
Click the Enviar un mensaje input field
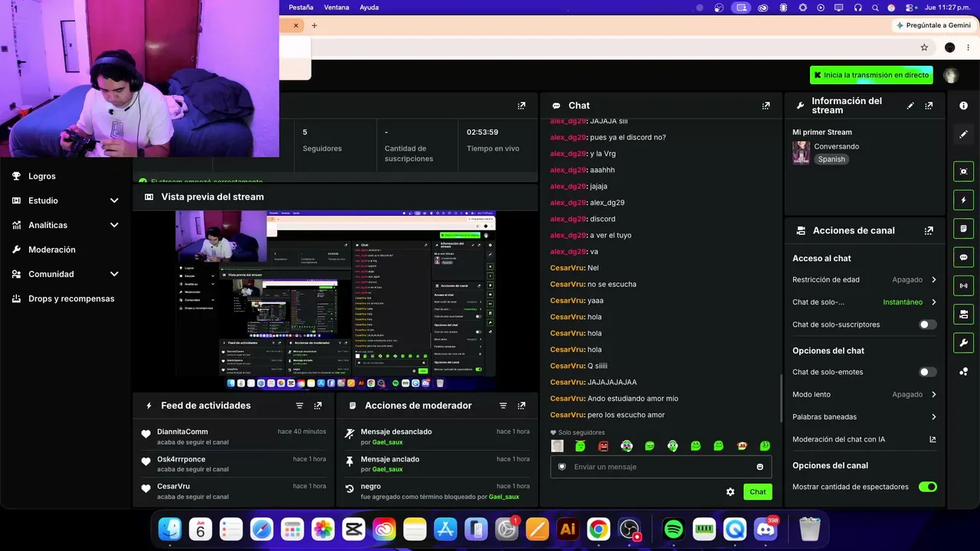tap(661, 467)
